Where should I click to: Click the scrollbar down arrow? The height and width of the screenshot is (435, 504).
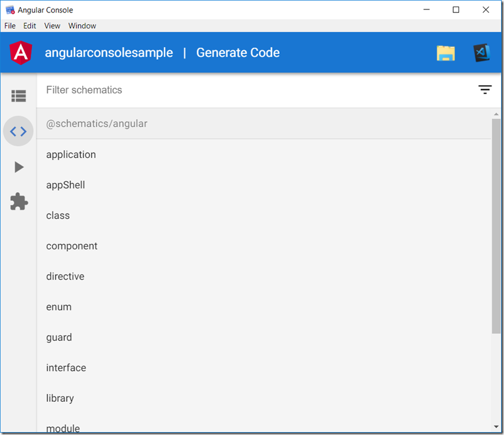coord(496,427)
